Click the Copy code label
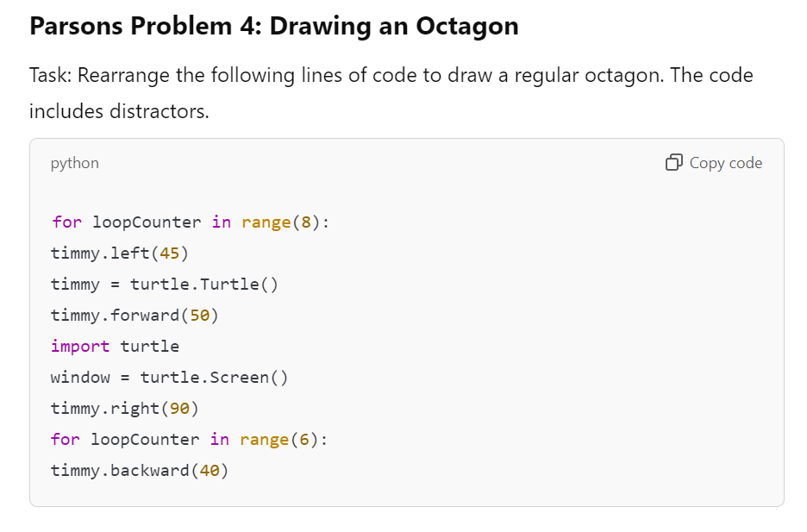The height and width of the screenshot is (532, 807). coord(725,162)
